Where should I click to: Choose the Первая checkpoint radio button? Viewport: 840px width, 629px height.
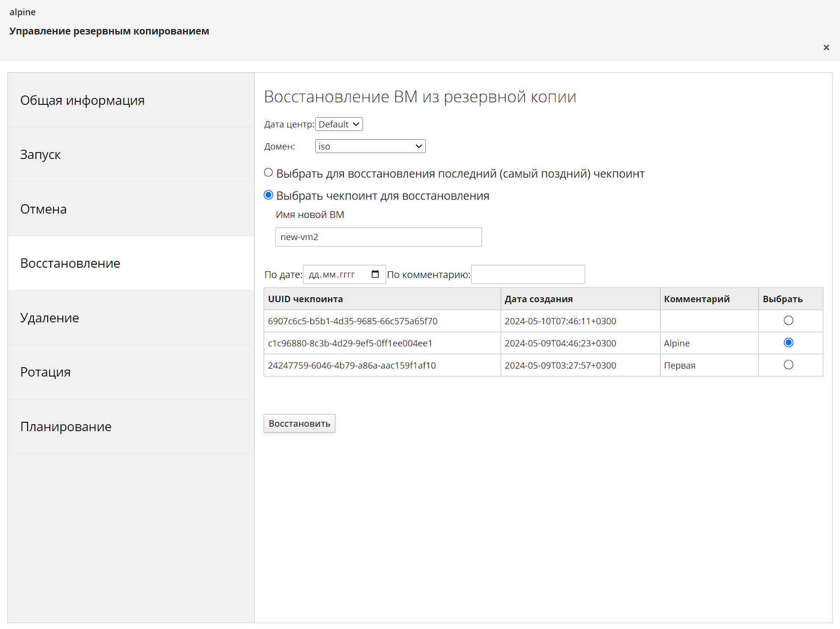pyautogui.click(x=788, y=365)
